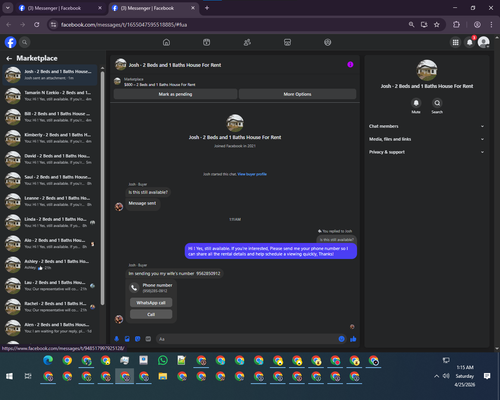Mute this conversation with bell icon
Image resolution: width=500 pixels, height=400 pixels.
416,103
